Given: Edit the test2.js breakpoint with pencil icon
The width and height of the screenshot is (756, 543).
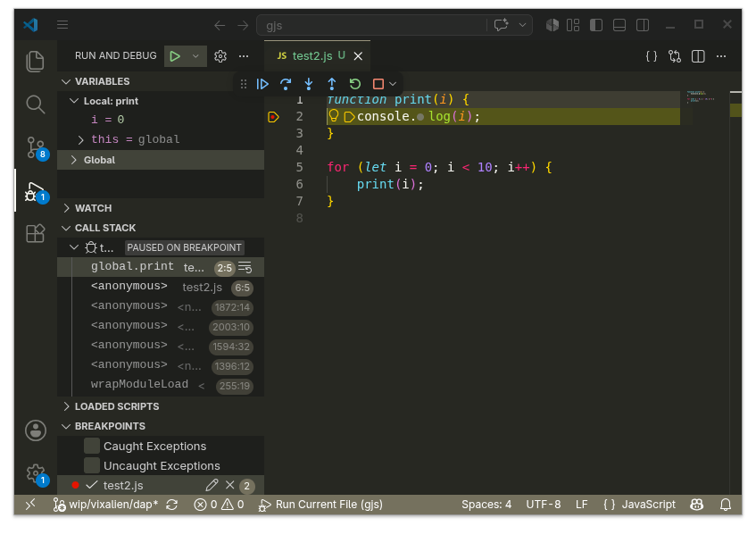Looking at the screenshot, I should tap(212, 485).
